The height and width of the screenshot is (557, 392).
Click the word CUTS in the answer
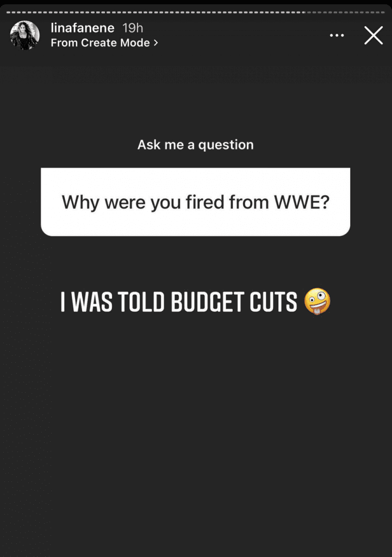(273, 302)
